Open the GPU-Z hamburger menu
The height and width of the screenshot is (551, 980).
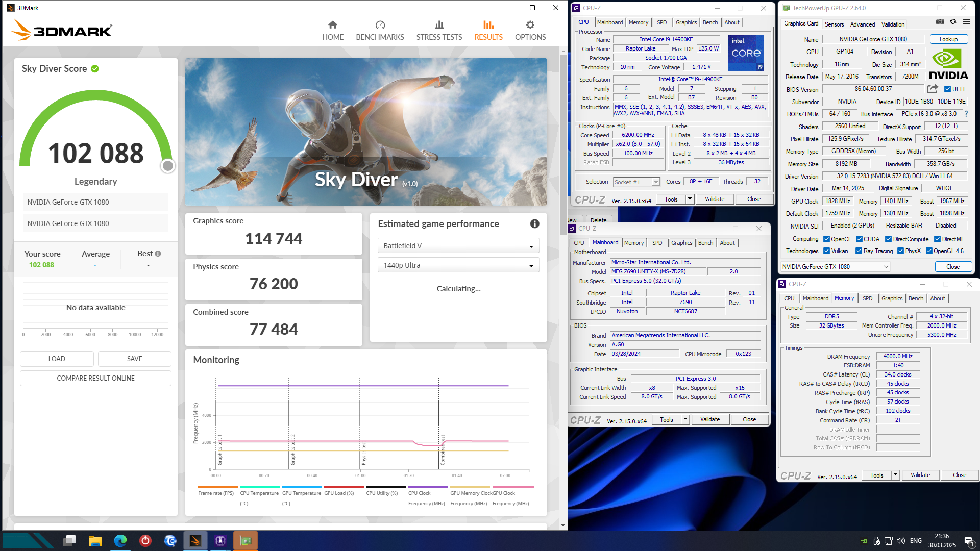[966, 22]
